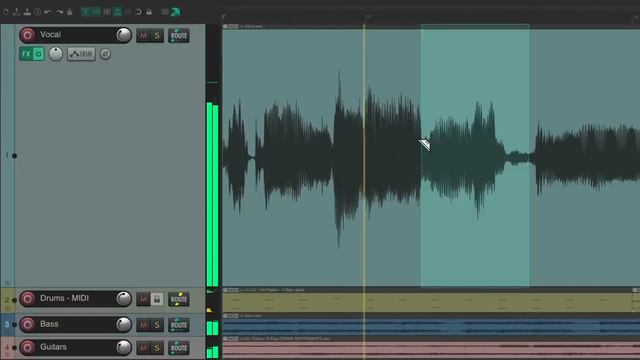Open the Vocal track TRIM envelope button
Viewport: 640px width, 360px height.
tap(81, 54)
